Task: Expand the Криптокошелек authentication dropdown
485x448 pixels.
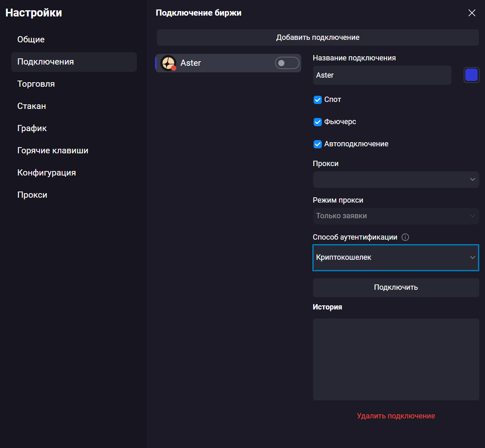Action: pos(396,258)
